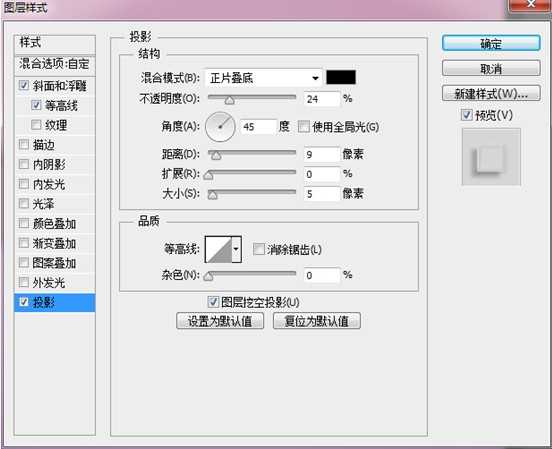Enable the 图案叠加 checkbox
Screen dimensions: 552x449
24,263
